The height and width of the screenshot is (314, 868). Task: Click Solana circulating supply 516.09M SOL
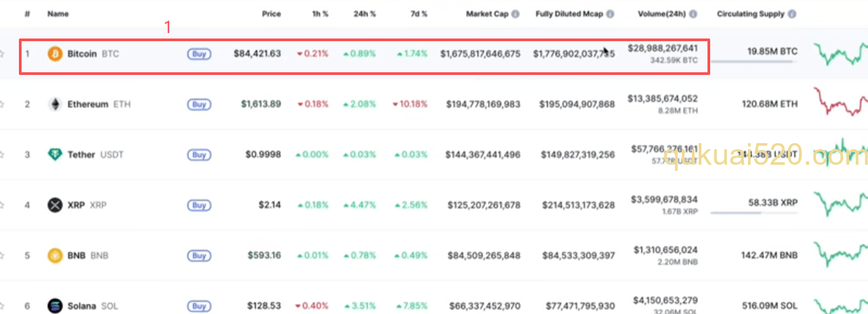pyautogui.click(x=770, y=306)
